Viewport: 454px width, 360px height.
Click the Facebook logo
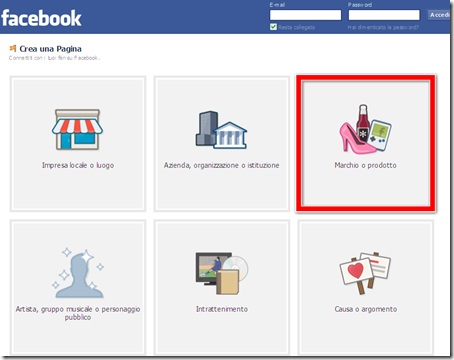click(41, 18)
